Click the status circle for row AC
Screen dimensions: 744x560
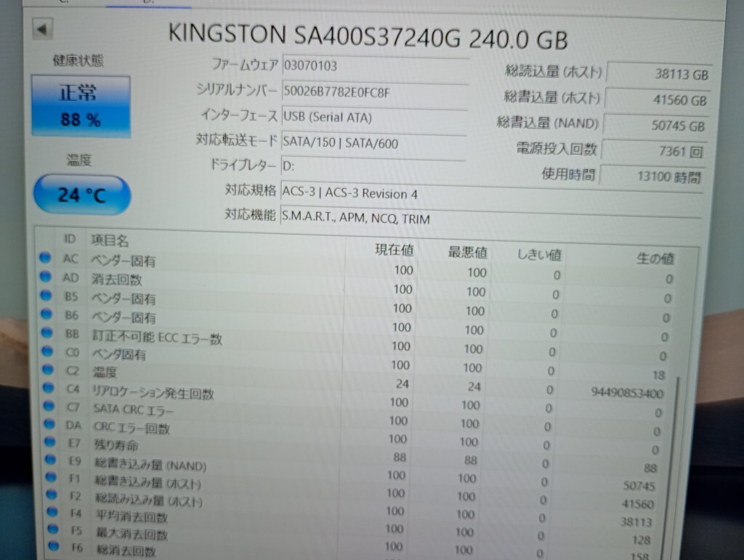tap(45, 257)
